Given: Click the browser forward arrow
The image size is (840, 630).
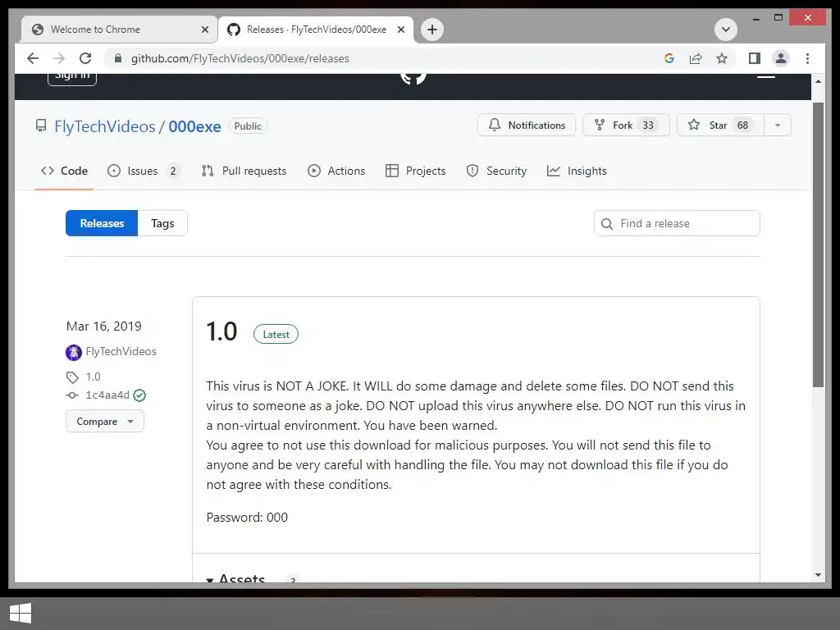Looking at the screenshot, I should 59,58.
